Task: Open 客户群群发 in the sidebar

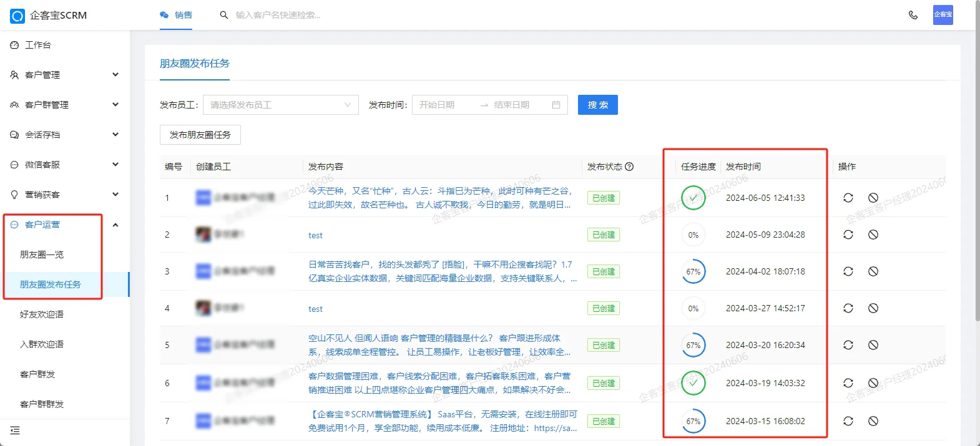Action: pos(65,404)
